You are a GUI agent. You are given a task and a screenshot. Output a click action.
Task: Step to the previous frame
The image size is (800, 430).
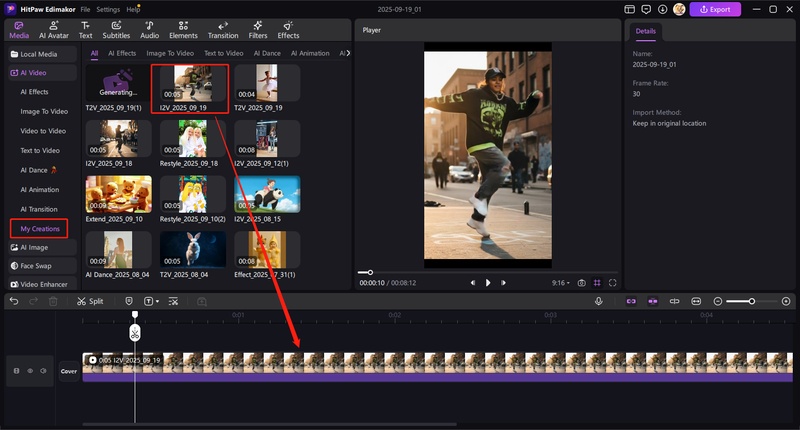pos(472,283)
